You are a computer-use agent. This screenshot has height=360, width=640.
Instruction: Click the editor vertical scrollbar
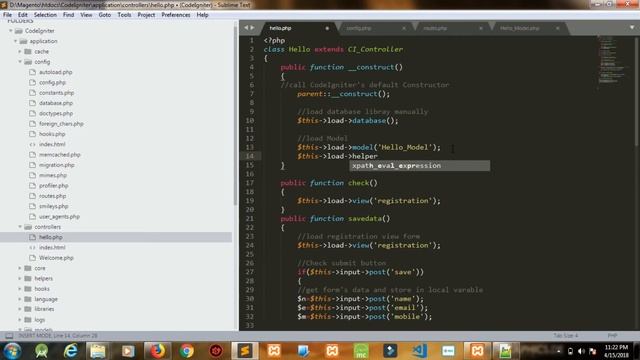coord(637,91)
